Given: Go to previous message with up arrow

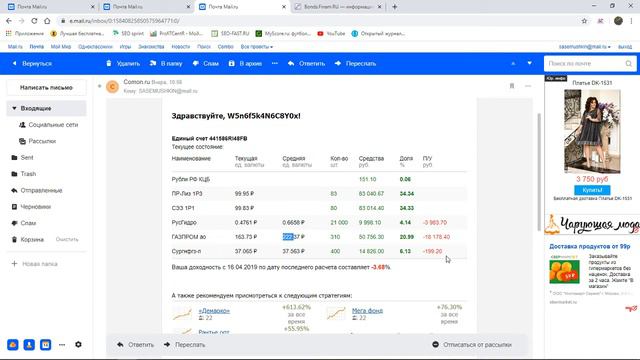Looking at the screenshot, I should pyautogui.click(x=513, y=64).
